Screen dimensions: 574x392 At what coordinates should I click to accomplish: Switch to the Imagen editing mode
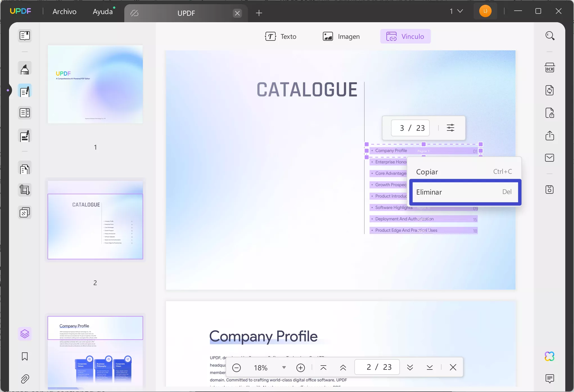pyautogui.click(x=341, y=37)
